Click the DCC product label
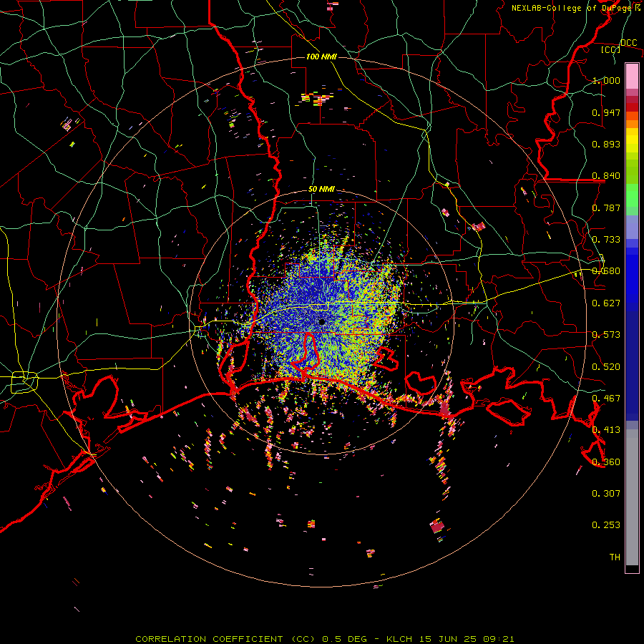 tap(628, 43)
